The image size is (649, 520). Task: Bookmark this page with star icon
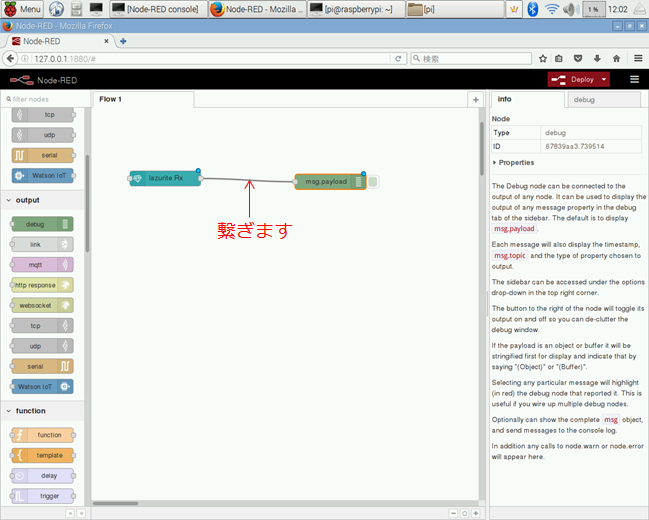point(543,58)
